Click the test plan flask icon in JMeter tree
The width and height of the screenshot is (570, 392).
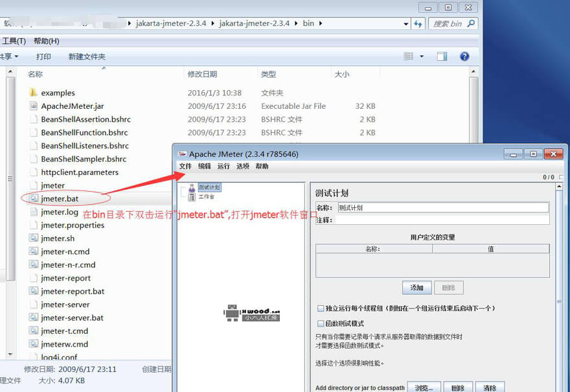pos(192,187)
